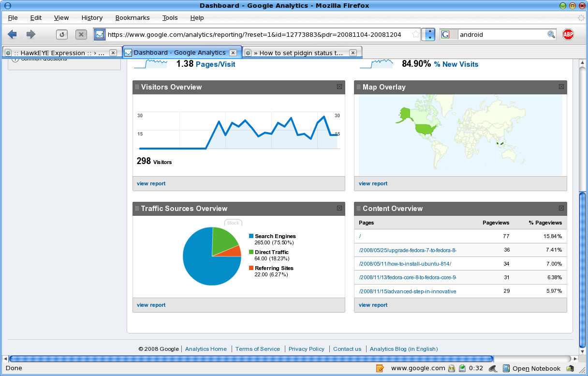The height and width of the screenshot is (376, 588).
Task: Open the how-to-install-ubuntu-814 page link
Action: 405,264
